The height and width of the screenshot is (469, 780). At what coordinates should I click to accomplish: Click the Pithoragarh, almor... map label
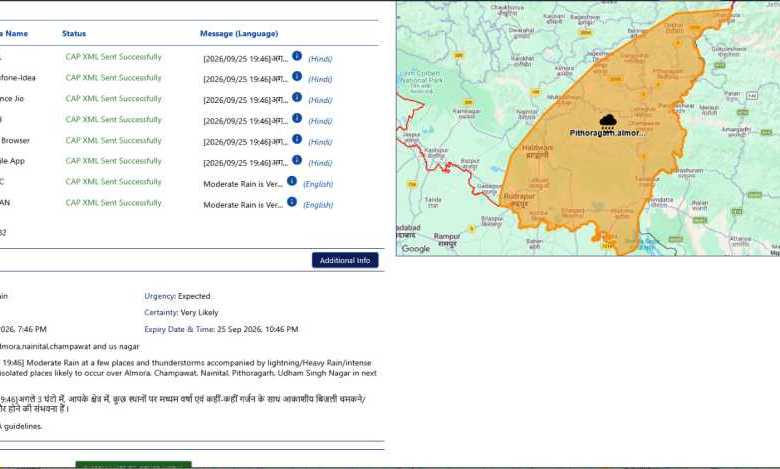607,133
